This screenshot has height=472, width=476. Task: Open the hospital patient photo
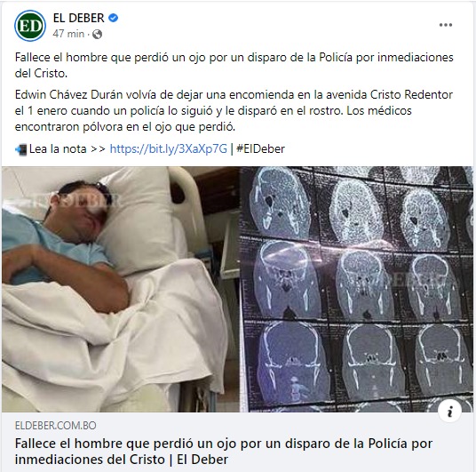click(121, 289)
